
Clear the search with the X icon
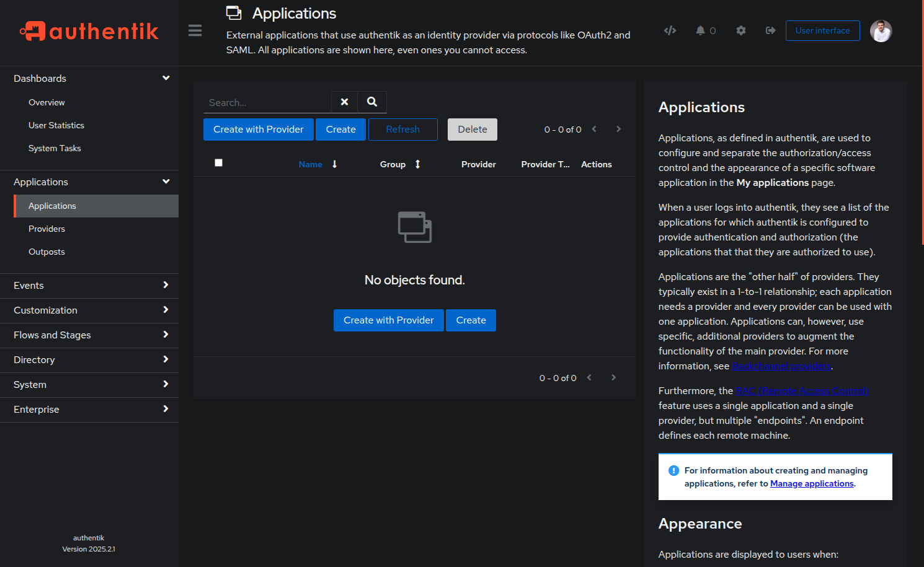click(x=344, y=102)
